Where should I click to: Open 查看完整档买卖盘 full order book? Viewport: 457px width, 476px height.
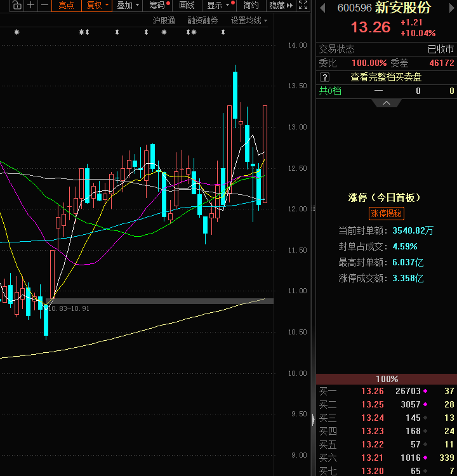(386, 77)
